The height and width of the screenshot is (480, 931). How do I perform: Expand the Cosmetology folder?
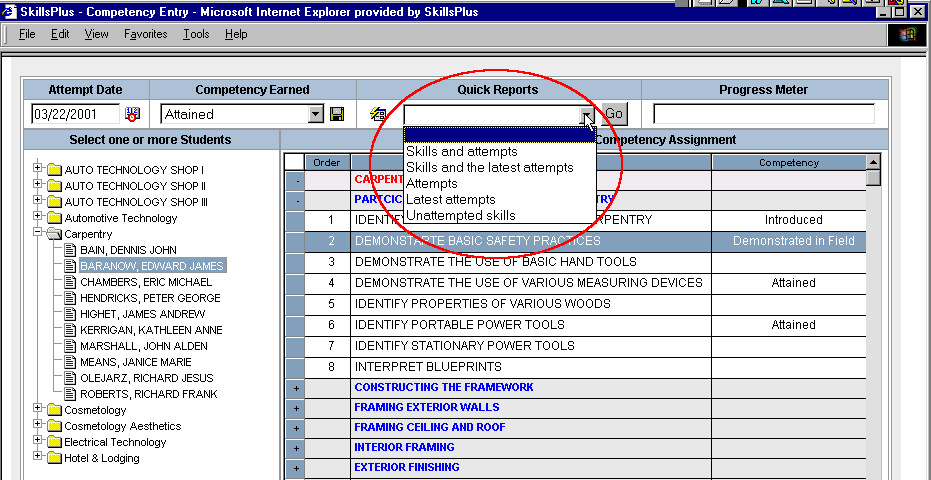[x=38, y=409]
